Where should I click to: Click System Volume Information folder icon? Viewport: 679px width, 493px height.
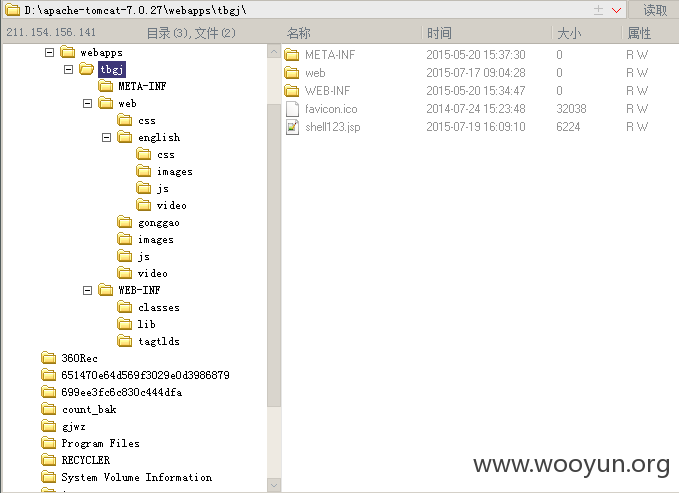[48, 477]
